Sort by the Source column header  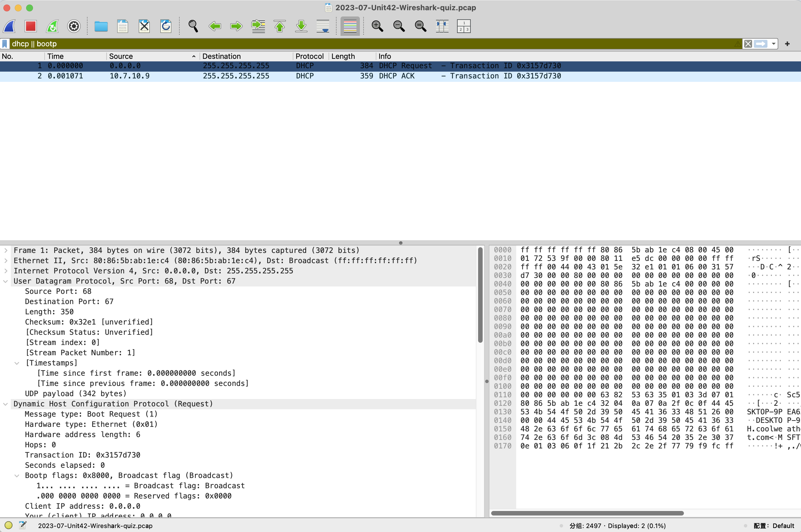pos(121,56)
